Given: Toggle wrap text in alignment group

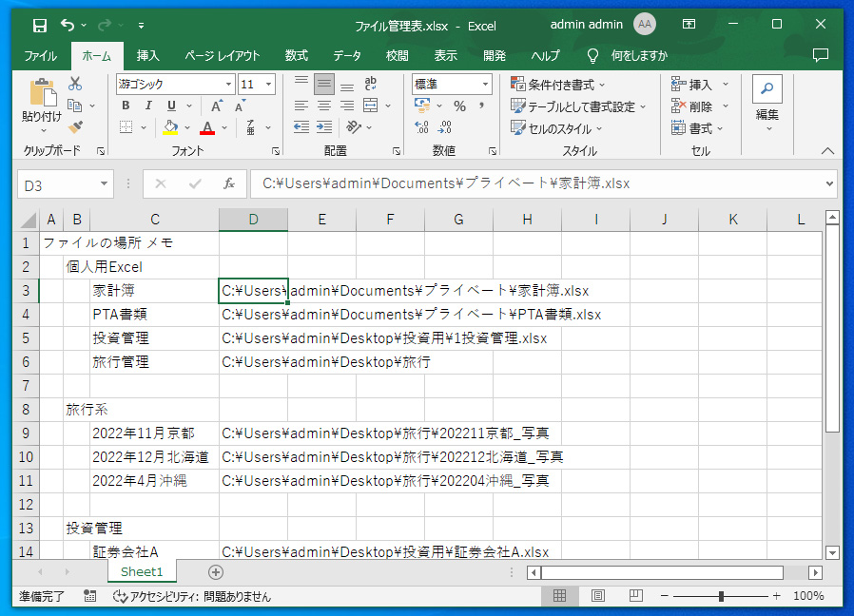Looking at the screenshot, I should pos(370,84).
